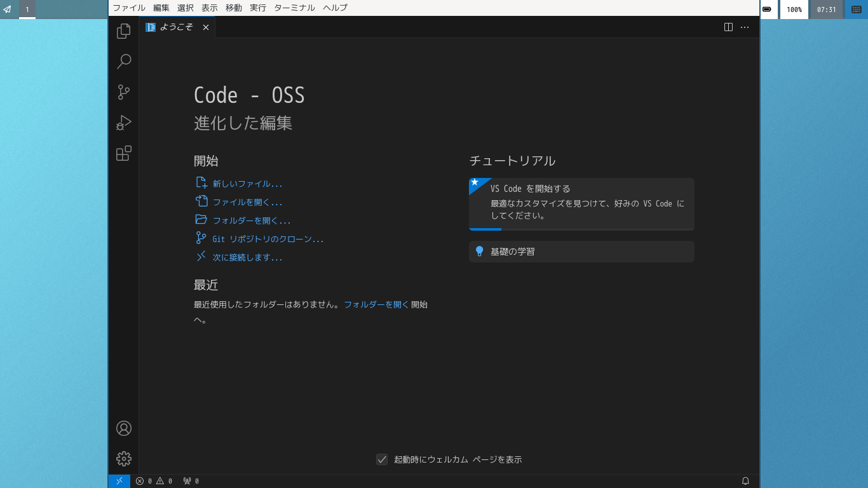This screenshot has width=868, height=488.
Task: Click the Git リポジトリのクローン... link
Action: (268, 239)
